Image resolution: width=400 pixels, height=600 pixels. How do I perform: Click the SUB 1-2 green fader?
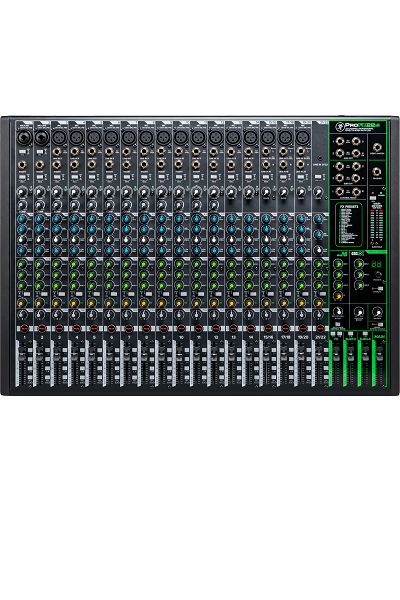(350, 356)
